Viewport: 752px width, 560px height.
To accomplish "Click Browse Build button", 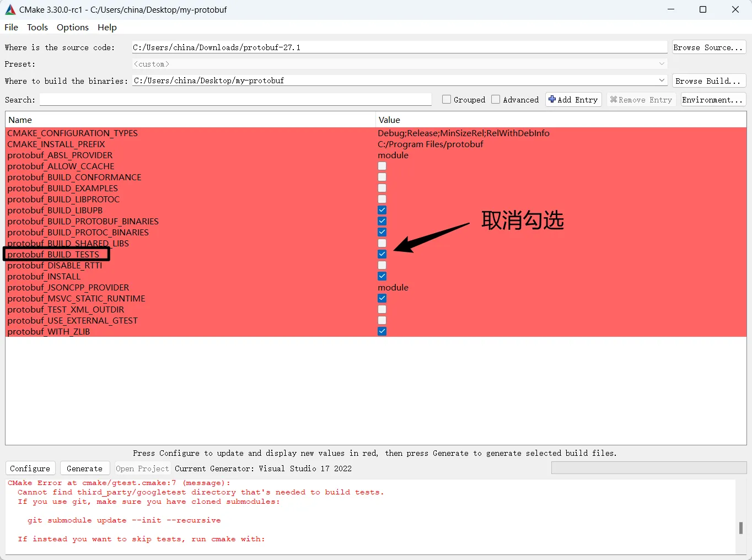I will (709, 80).
